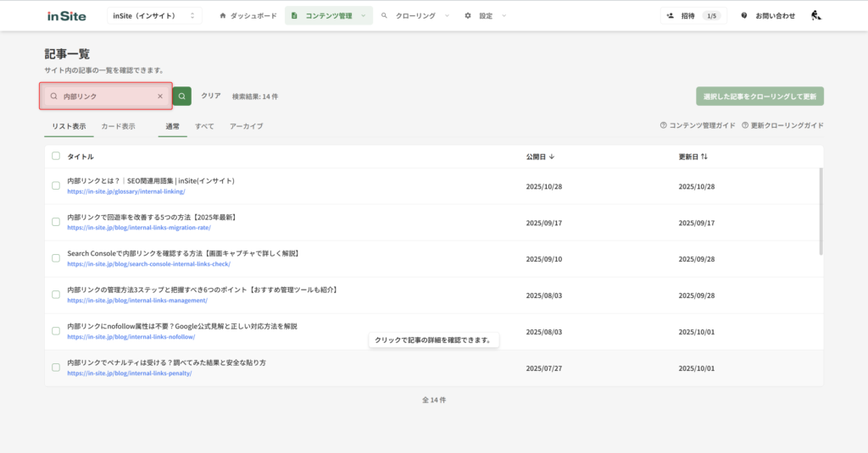
Task: Open the internal-links-penalty article URL link
Action: point(129,373)
